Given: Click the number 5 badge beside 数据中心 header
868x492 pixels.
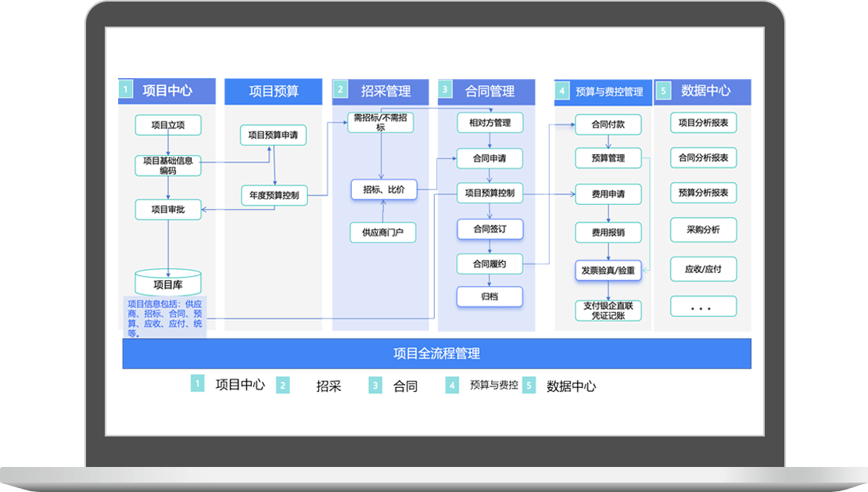Looking at the screenshot, I should (663, 92).
